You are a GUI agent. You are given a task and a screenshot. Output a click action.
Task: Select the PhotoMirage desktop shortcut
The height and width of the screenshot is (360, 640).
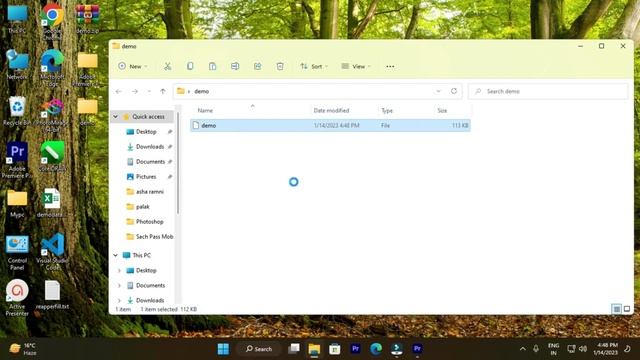pyautogui.click(x=52, y=115)
